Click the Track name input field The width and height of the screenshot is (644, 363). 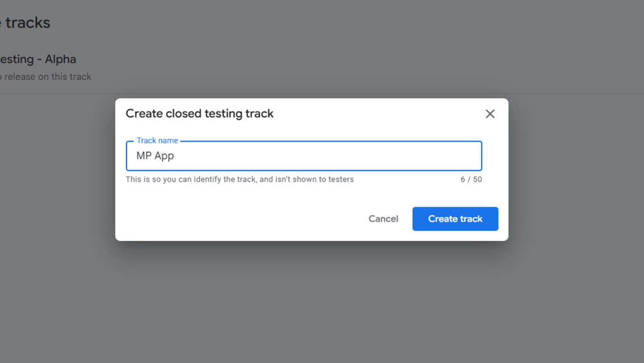pyautogui.click(x=304, y=156)
